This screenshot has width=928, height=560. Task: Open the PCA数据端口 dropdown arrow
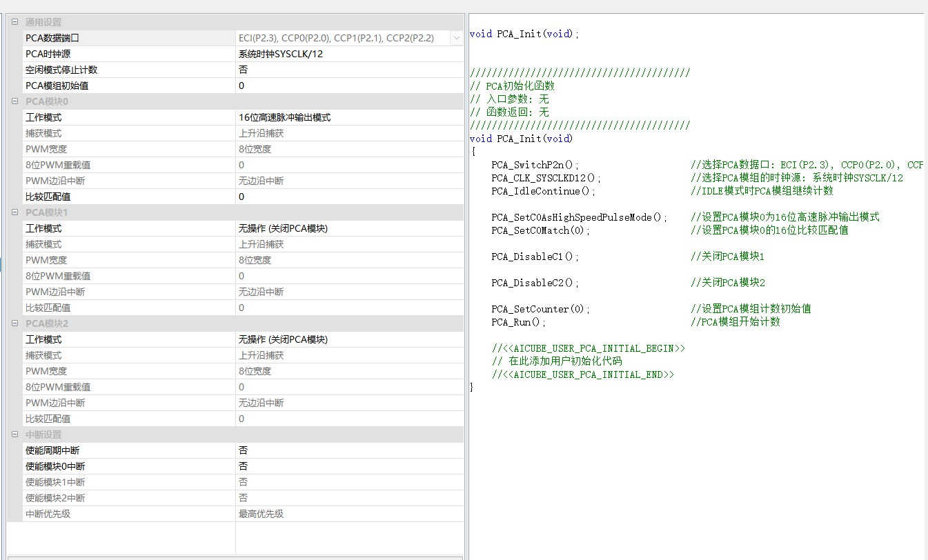456,38
